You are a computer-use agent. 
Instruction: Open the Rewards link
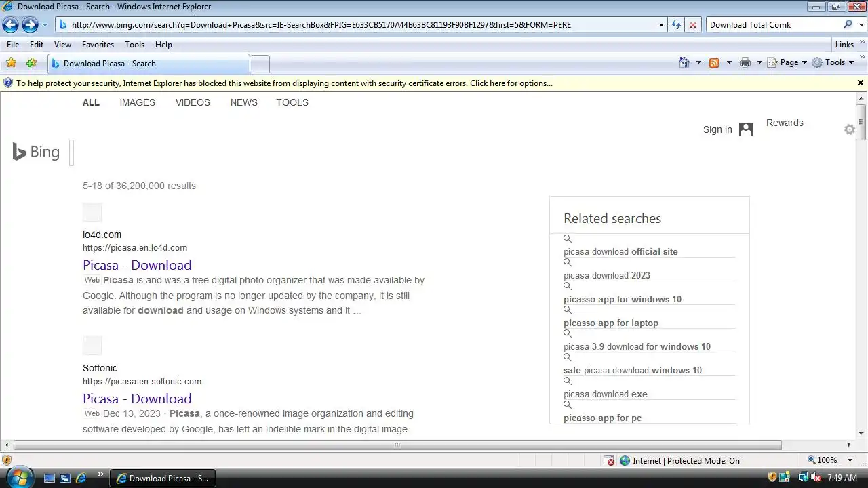[785, 123]
